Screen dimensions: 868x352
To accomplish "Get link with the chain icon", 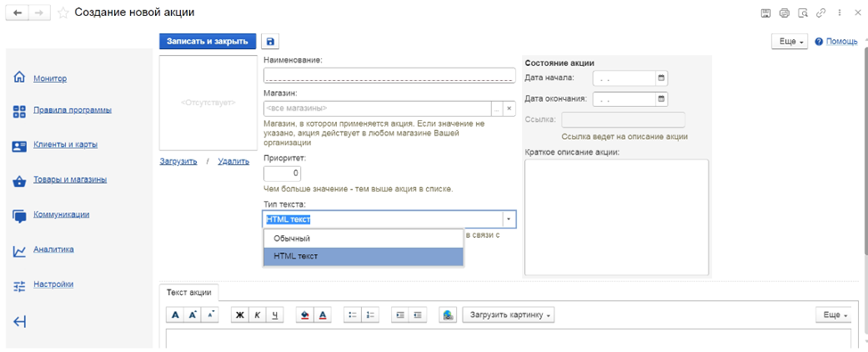I will (821, 12).
